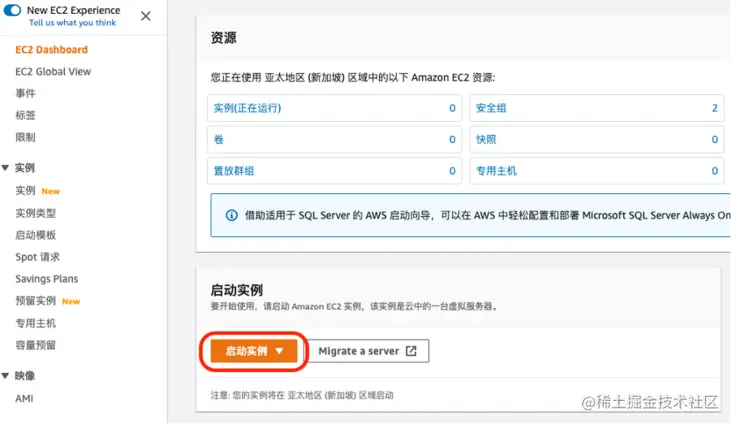Viewport: 732px width, 424px height.
Task: Click the 启动实例 section heading
Action: (237, 290)
